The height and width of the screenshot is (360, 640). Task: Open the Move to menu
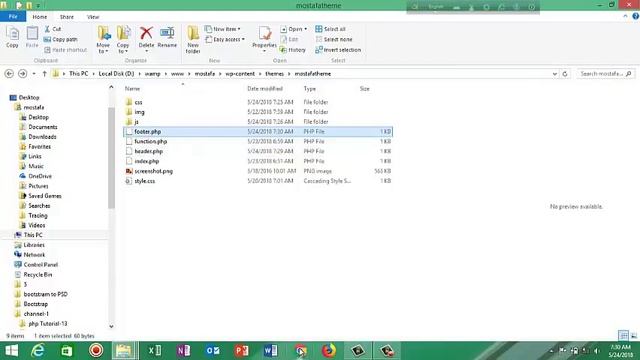point(103,40)
